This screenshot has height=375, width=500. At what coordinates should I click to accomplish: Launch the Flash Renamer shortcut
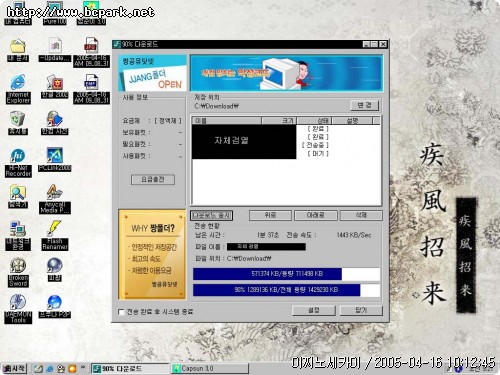point(55,236)
